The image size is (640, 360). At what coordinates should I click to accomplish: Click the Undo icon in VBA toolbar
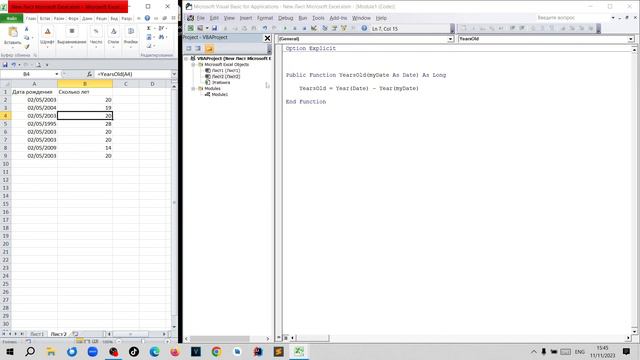pyautogui.click(x=264, y=28)
